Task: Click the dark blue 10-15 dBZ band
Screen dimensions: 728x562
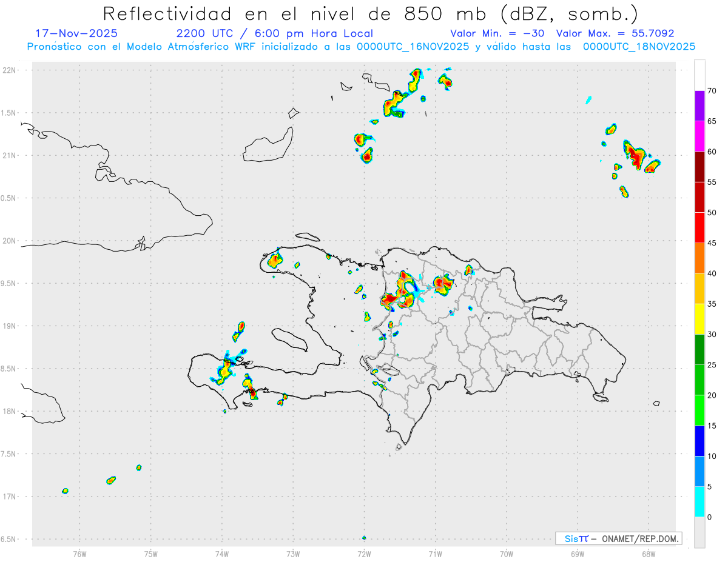Action: (x=699, y=441)
